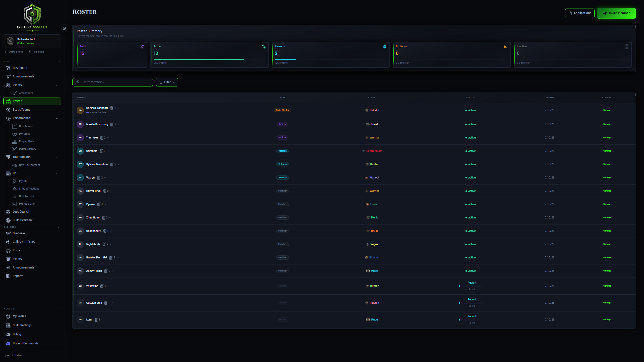
Task: Open My Profile settings
Action: pos(32,316)
